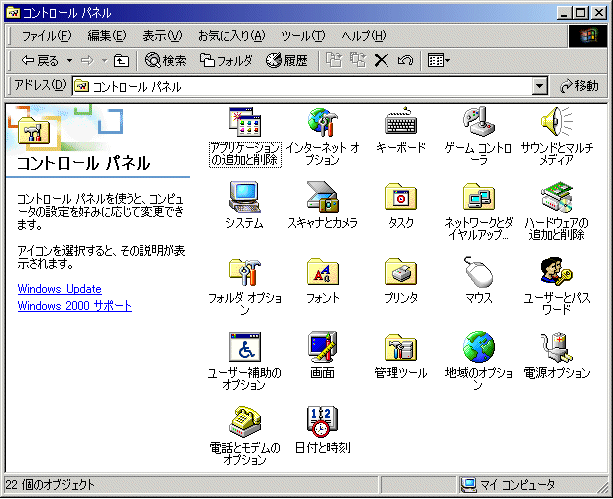Click the copy-to-folder toolbar icon

(x=358, y=61)
